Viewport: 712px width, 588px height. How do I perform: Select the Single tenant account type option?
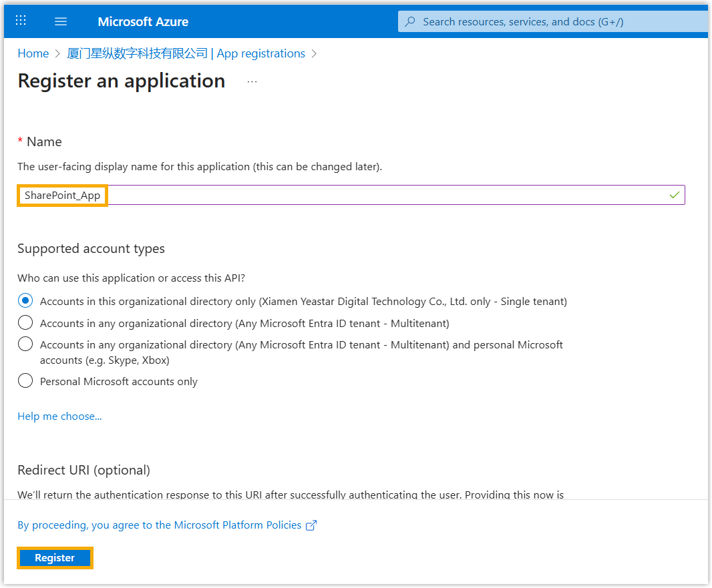(x=25, y=301)
